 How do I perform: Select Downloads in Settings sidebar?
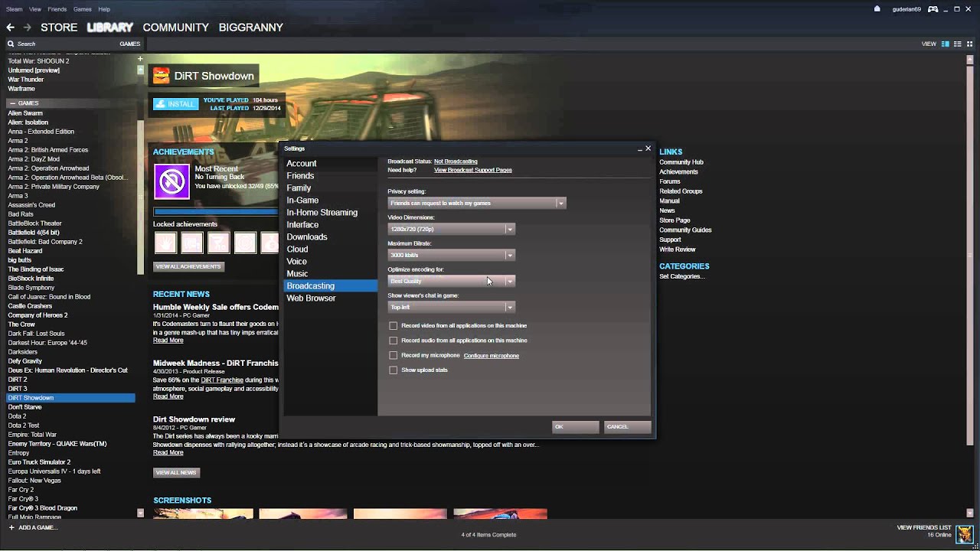click(x=330, y=237)
